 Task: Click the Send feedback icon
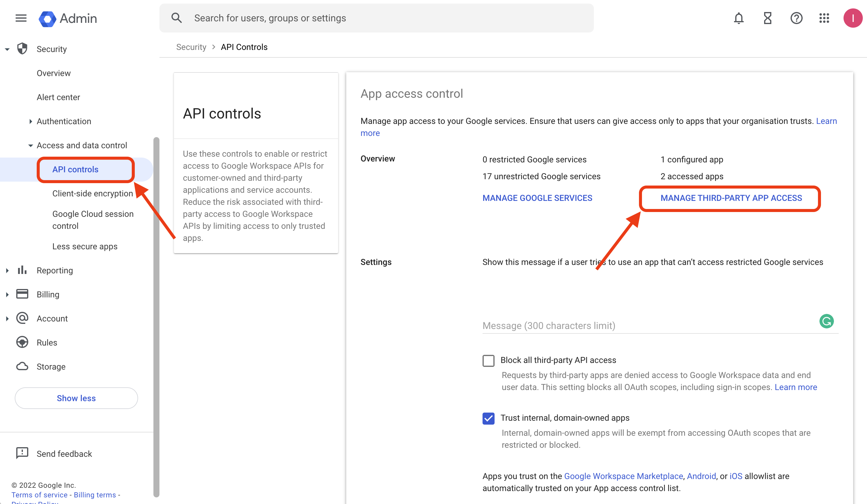point(22,453)
